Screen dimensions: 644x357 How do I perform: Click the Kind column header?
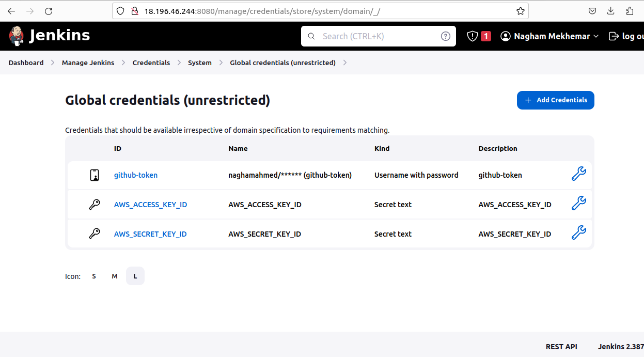point(382,148)
